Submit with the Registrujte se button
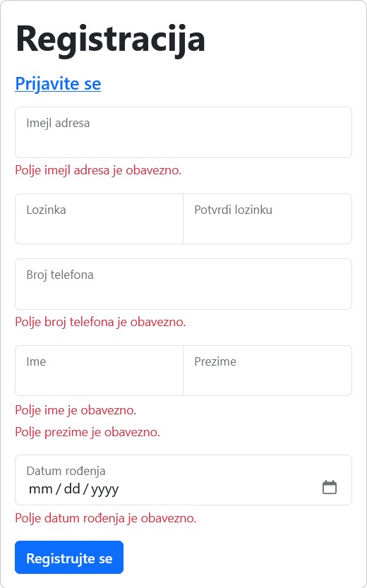The width and height of the screenshot is (367, 588). [x=69, y=557]
